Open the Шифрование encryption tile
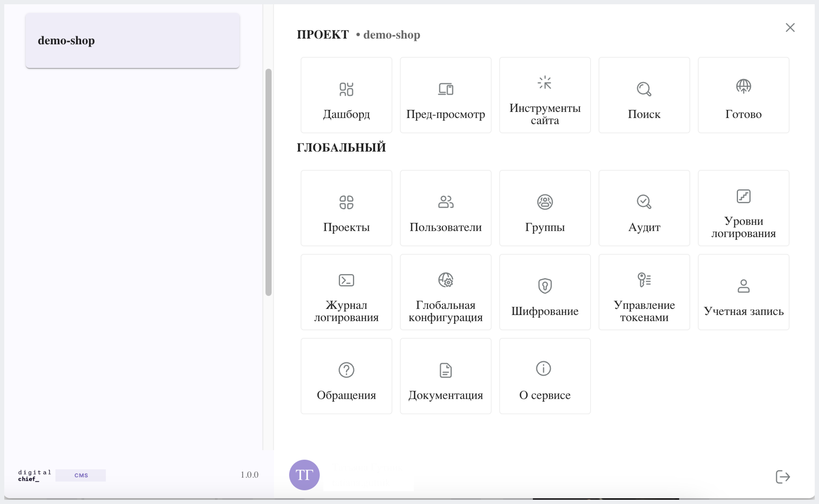The image size is (819, 504). pos(545,292)
